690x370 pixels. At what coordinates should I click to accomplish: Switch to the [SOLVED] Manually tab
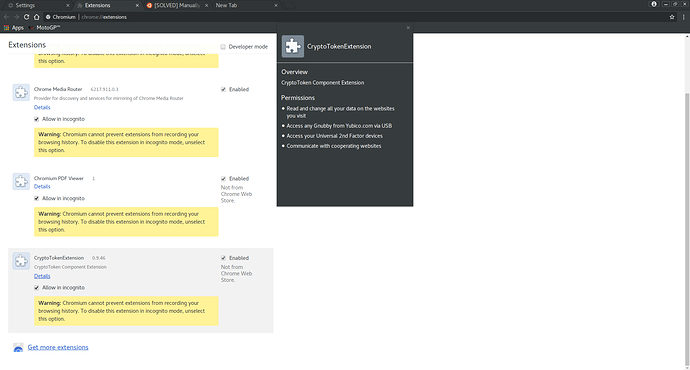pos(176,5)
